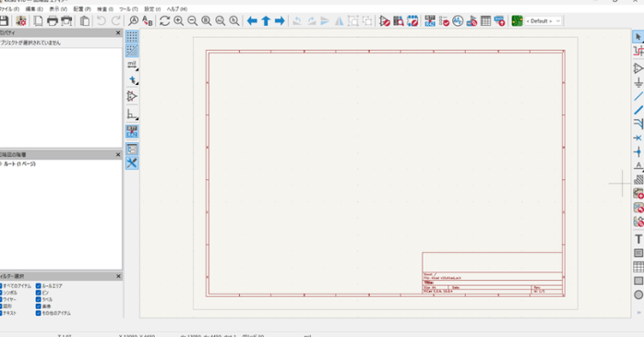644x337 pixels.
Task: Open the line mode angle flyout
Action: (x=132, y=114)
